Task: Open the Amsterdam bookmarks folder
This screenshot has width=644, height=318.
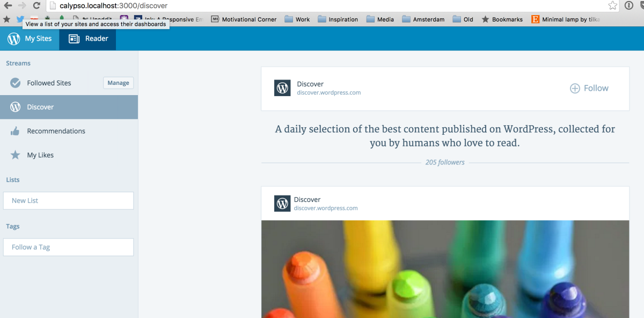Action: coord(423,19)
